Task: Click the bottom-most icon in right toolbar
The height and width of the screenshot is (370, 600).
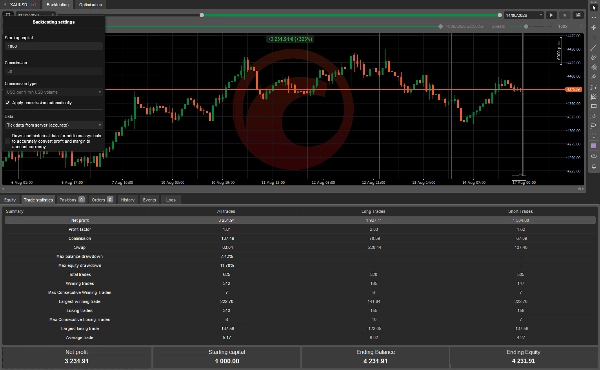Action: pos(593,166)
